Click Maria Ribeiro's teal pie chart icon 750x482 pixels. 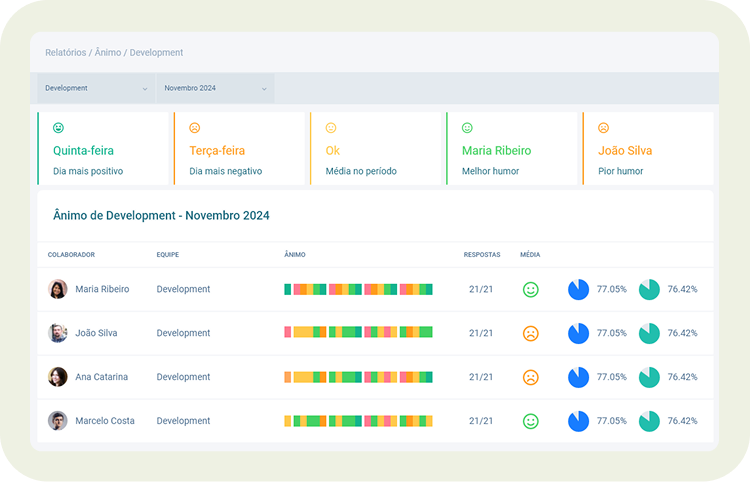pos(649,289)
